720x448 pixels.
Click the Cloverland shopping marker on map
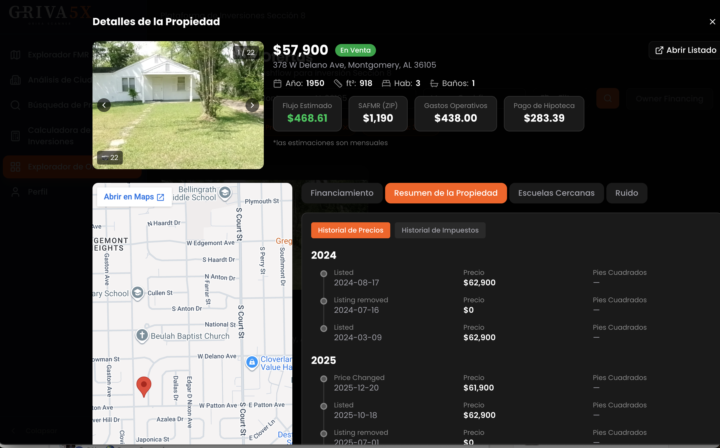click(252, 362)
